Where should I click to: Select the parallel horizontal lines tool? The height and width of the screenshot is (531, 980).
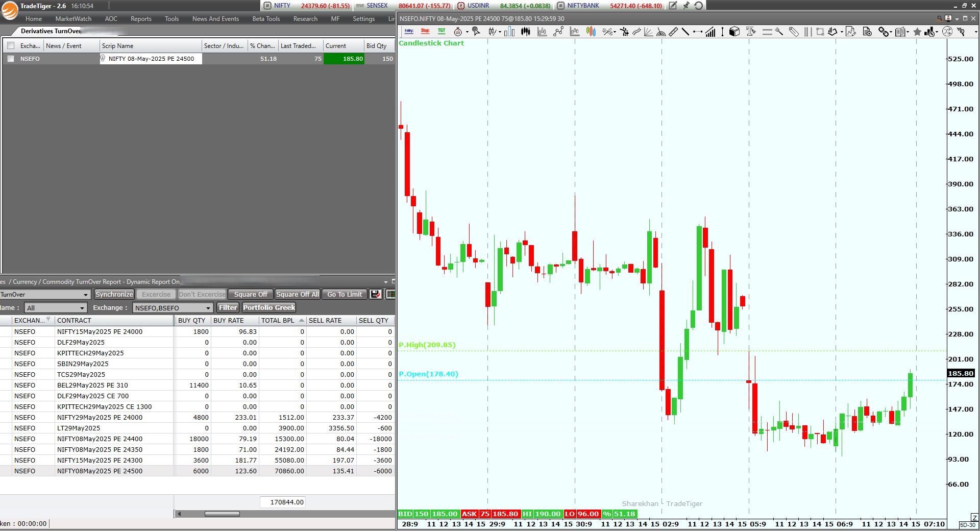coord(767,32)
